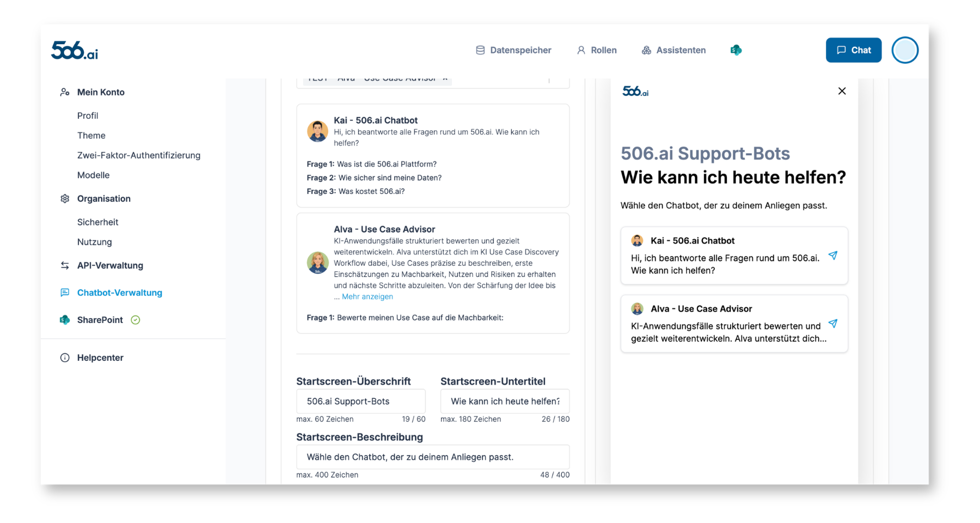Open Rollen in top navigation

tap(597, 50)
